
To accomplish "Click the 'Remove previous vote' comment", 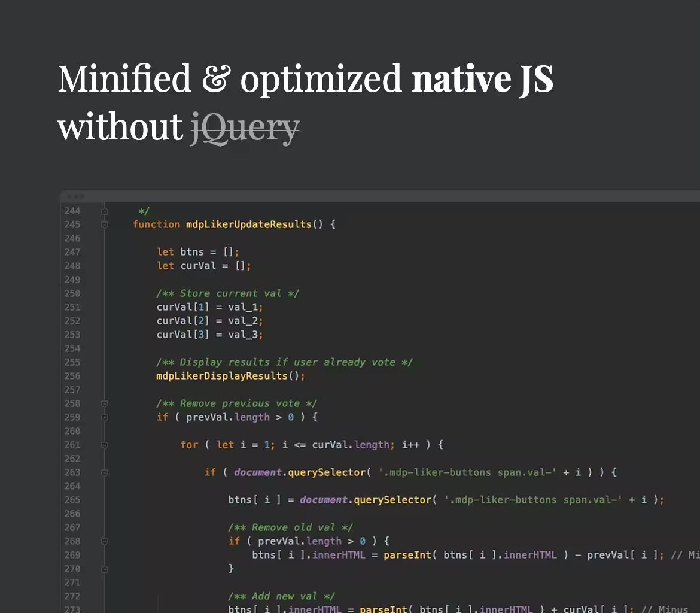I will point(236,404).
